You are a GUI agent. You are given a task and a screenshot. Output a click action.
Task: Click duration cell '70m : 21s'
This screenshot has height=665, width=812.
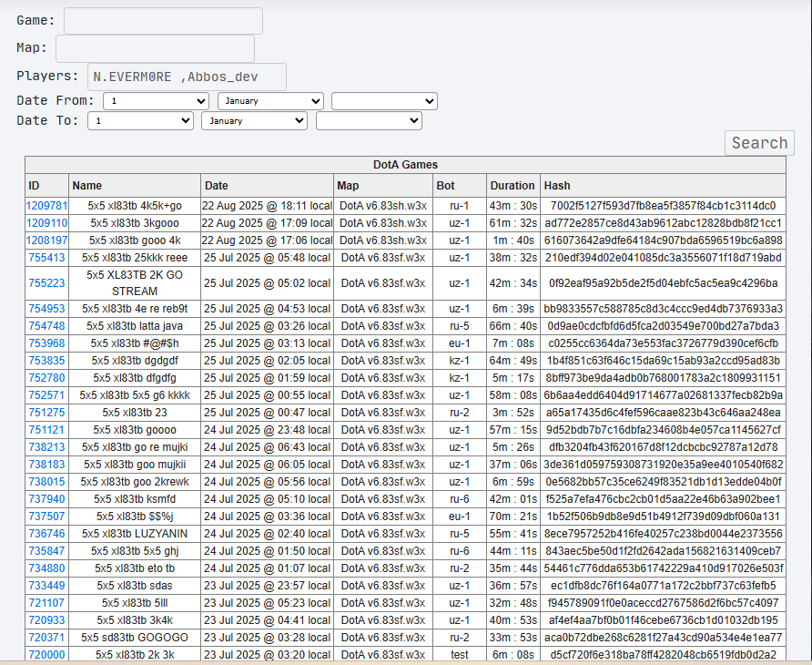(x=513, y=517)
